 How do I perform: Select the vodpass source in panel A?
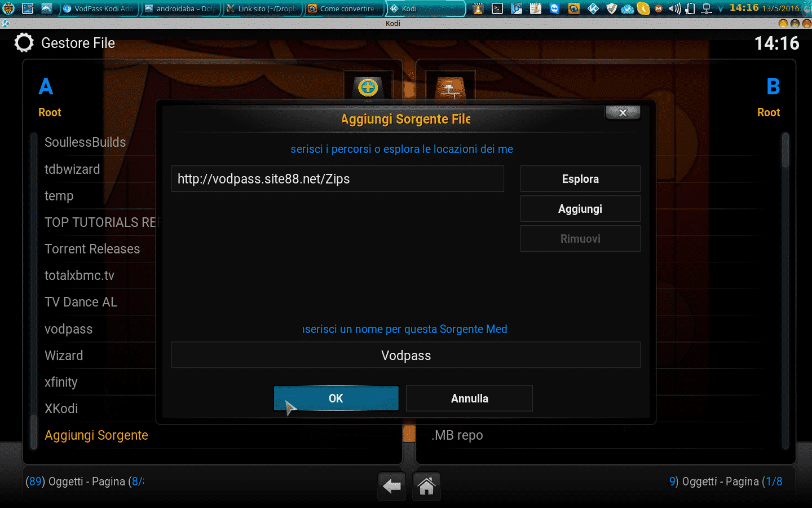point(69,329)
